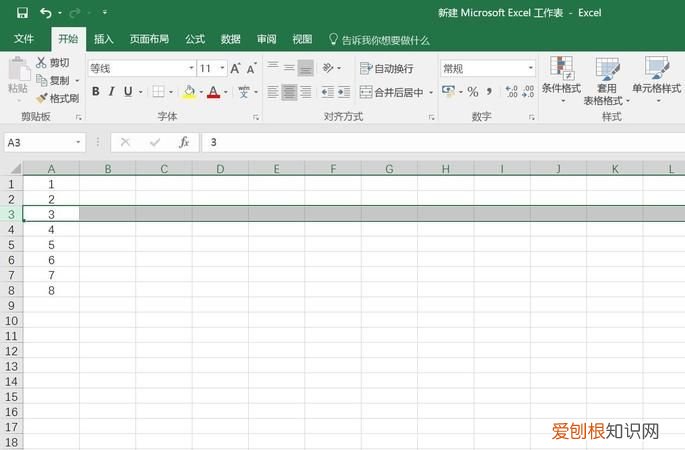This screenshot has width=685, height=450.
Task: Open the 等线 font name dropdown
Action: tap(191, 68)
